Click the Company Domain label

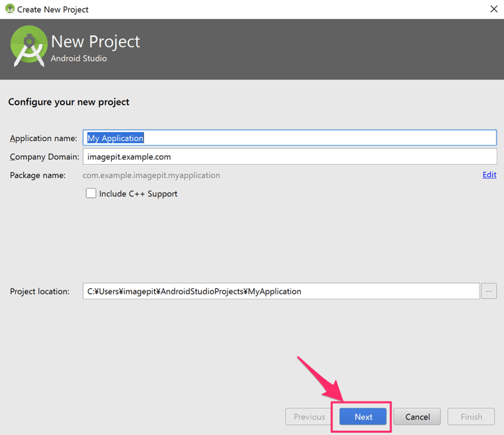coord(45,157)
